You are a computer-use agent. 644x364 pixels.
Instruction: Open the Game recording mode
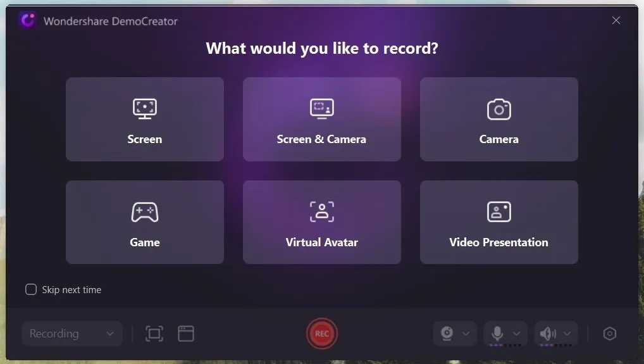(145, 222)
